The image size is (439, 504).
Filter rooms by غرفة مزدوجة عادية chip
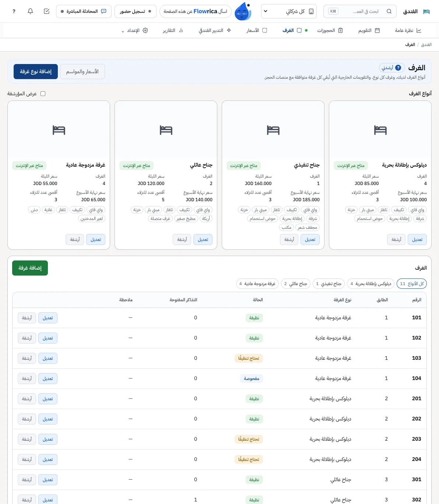click(257, 284)
